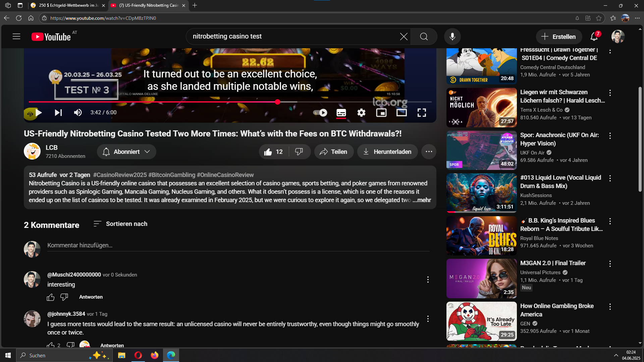
Task: Focus the Kommentar hinzufügen field
Action: click(238, 245)
